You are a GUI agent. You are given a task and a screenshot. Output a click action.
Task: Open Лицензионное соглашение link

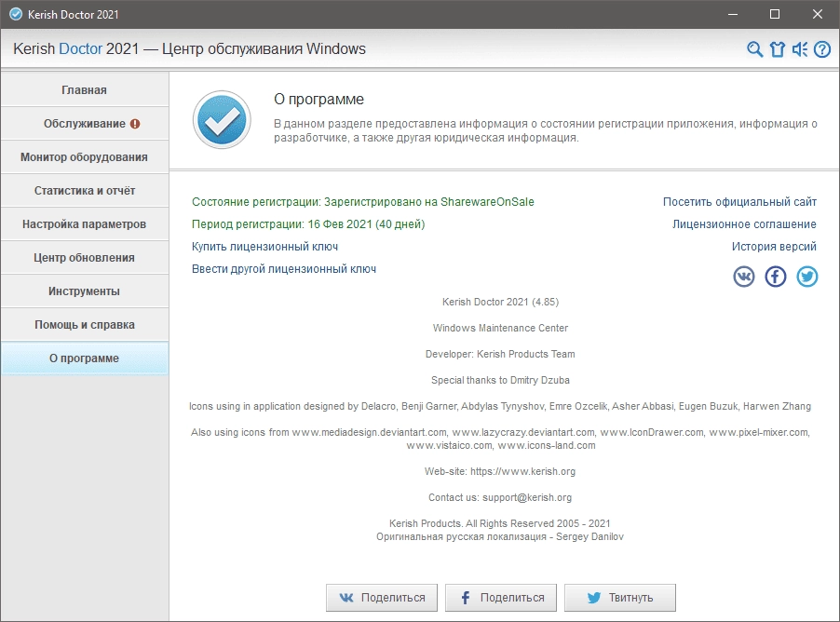click(745, 224)
